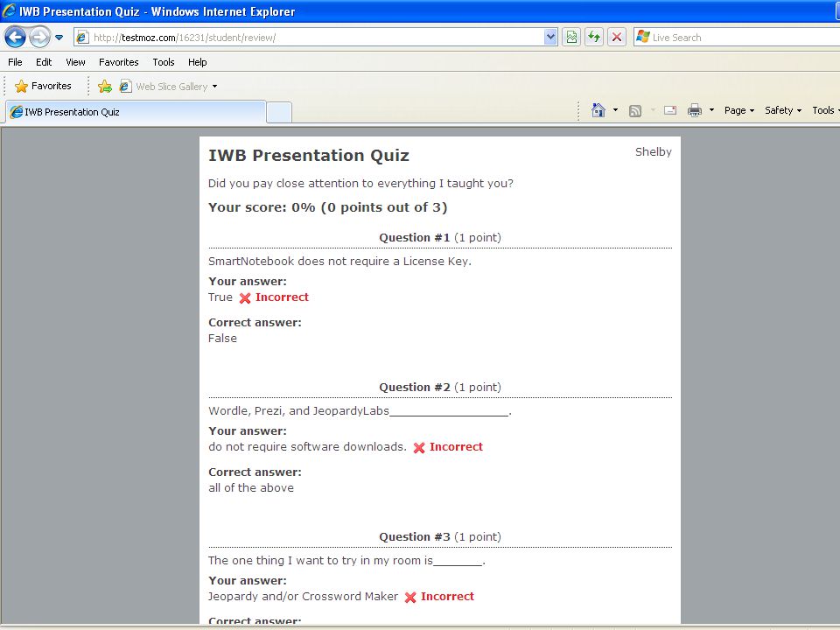Click the red X beside software downloads answer
This screenshot has height=630, width=840.
click(x=419, y=447)
